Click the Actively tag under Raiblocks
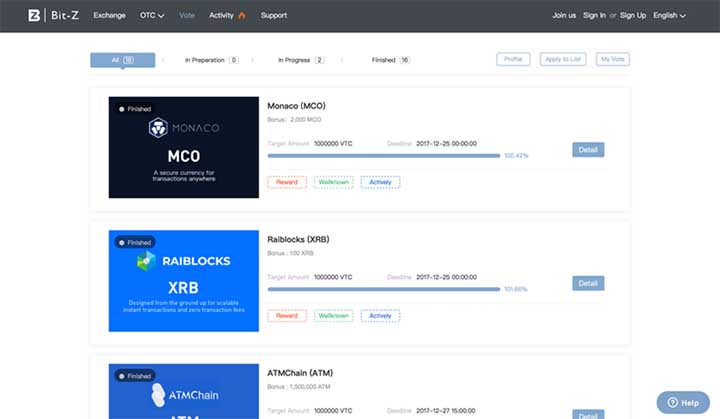Viewport: 720px width, 419px height. click(380, 316)
